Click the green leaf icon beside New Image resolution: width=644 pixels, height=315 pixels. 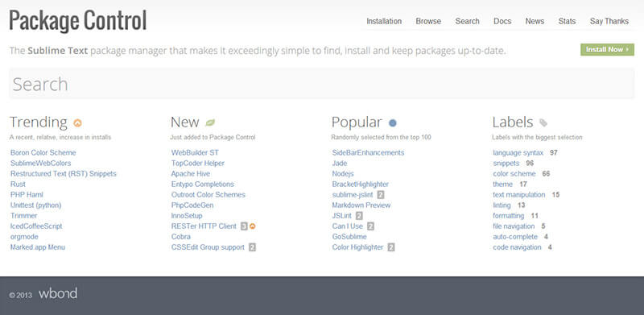point(210,122)
